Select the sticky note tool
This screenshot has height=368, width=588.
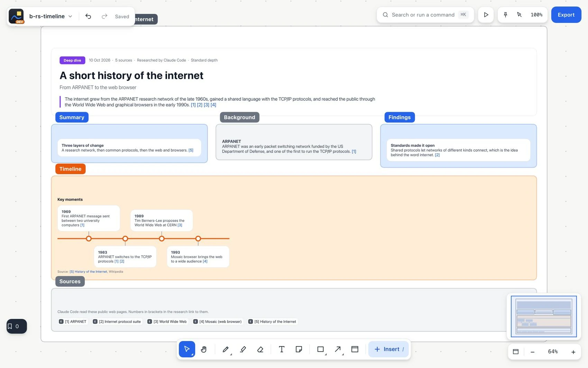[x=299, y=349]
